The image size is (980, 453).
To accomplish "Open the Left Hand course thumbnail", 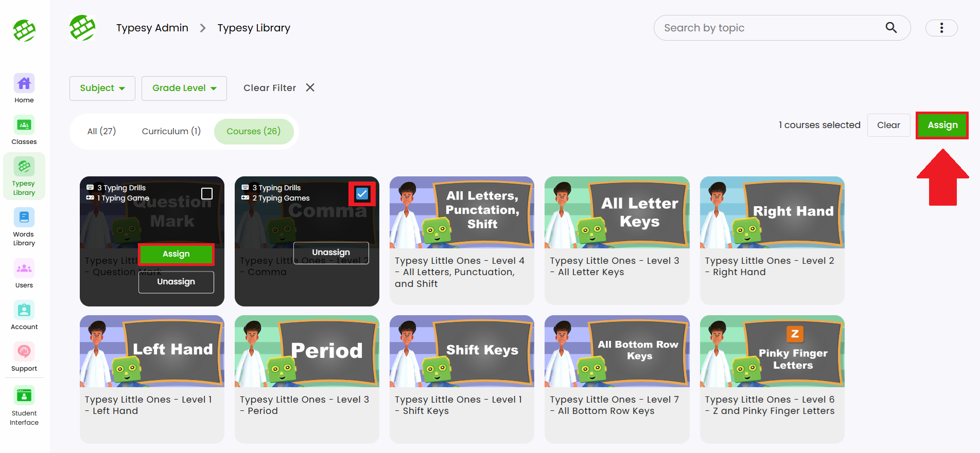I will pos(152,351).
